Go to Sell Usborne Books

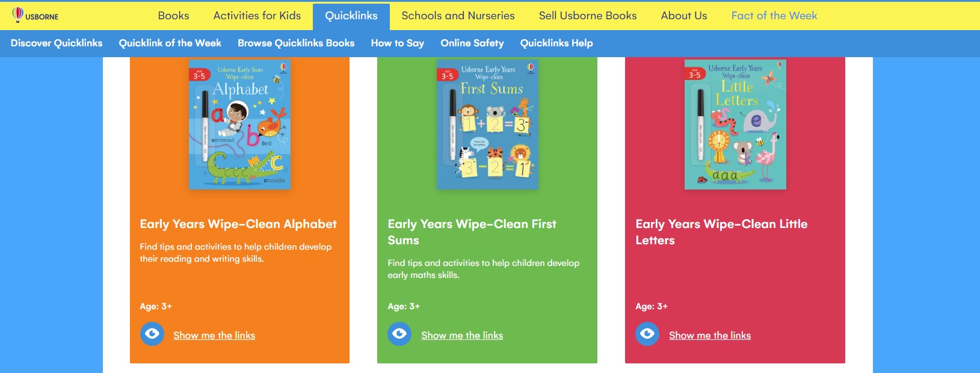[588, 16]
